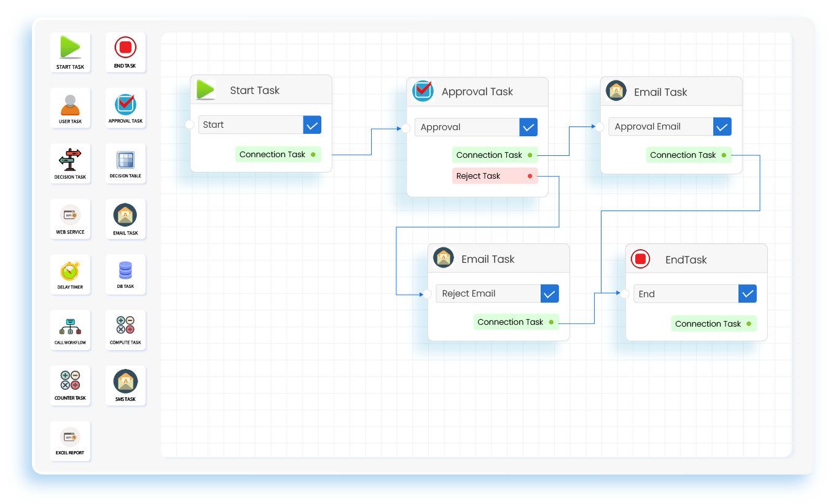Select the Counter Task icon
830x504 pixels.
point(70,381)
